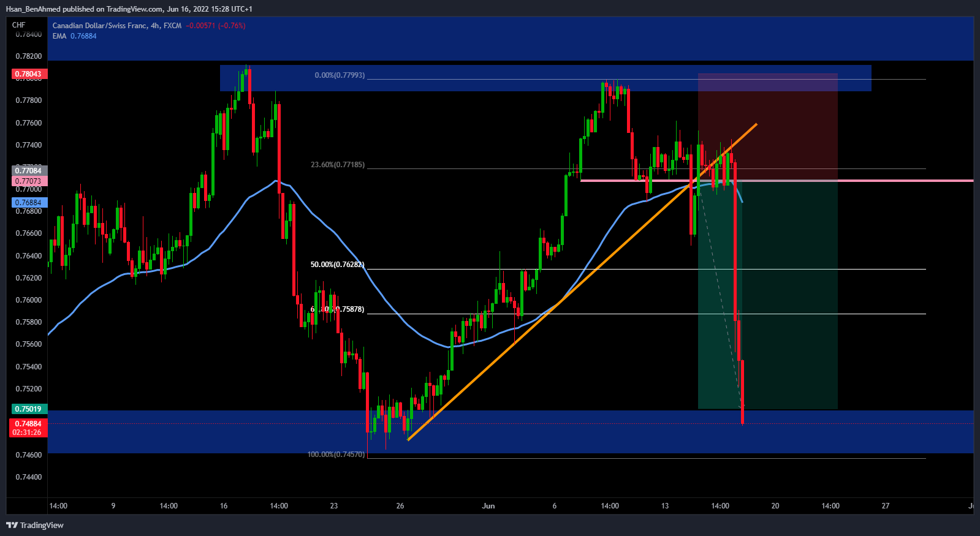Click the 13 date on time axis
Image resolution: width=980 pixels, height=536 pixels.
click(665, 506)
